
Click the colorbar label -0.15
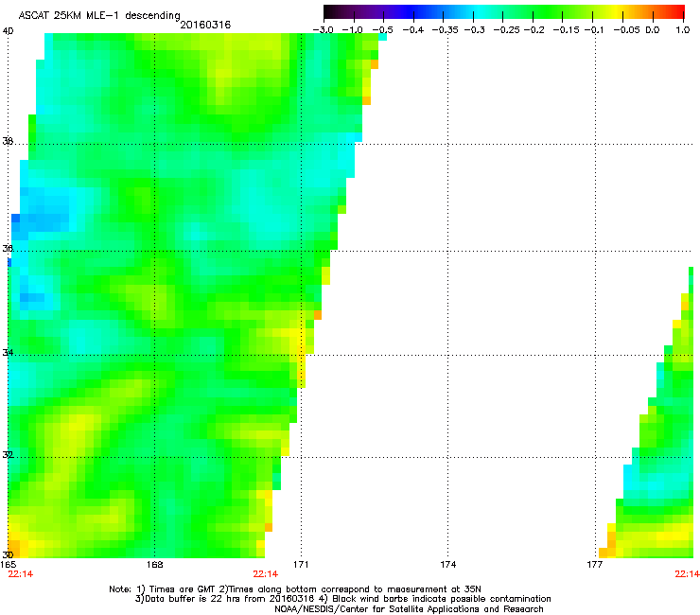566,30
